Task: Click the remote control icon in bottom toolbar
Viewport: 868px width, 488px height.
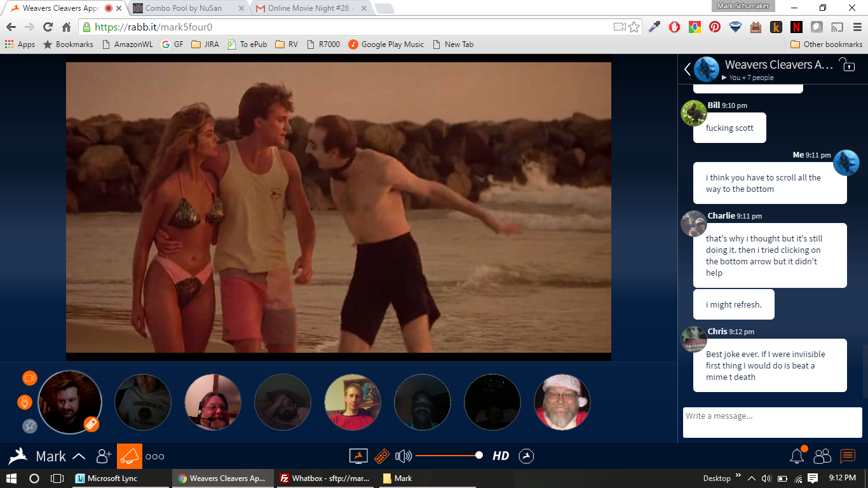Action: 381,456
